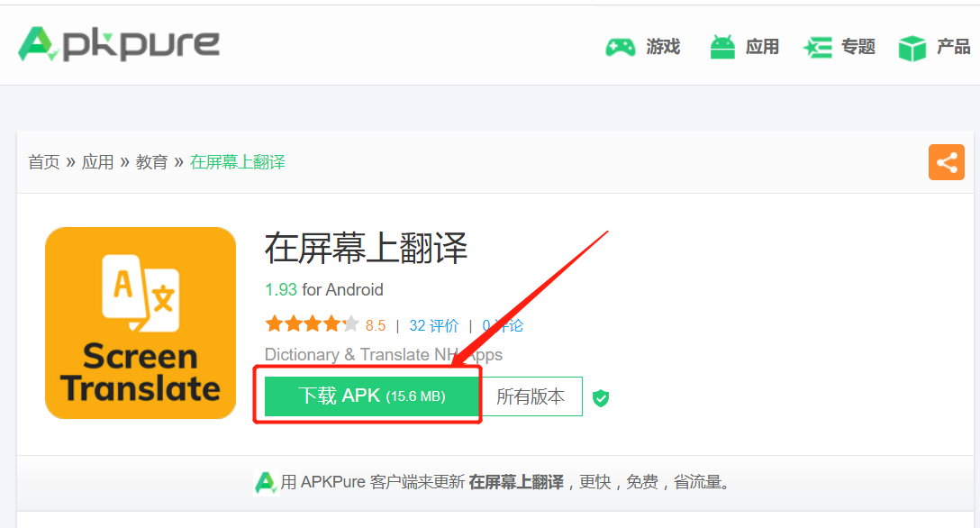Open the 32 评价 link
The image size is (980, 528).
434,325
